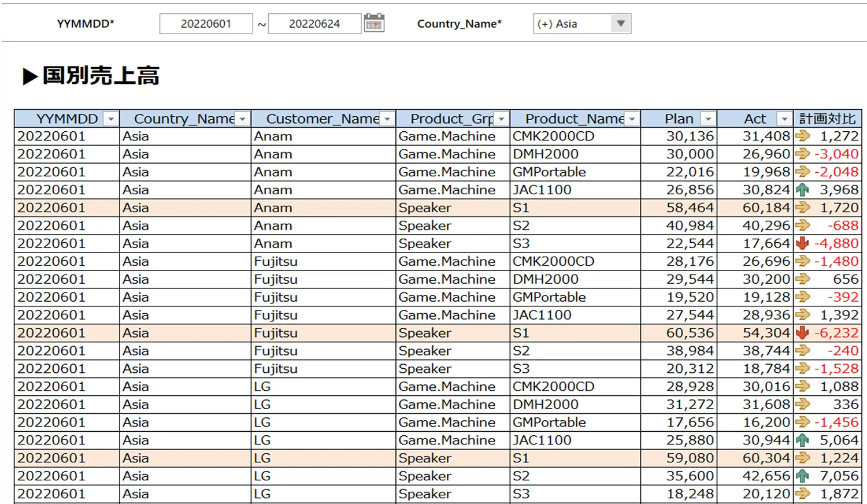Open Product_Grp column filter dropdown

click(x=502, y=119)
